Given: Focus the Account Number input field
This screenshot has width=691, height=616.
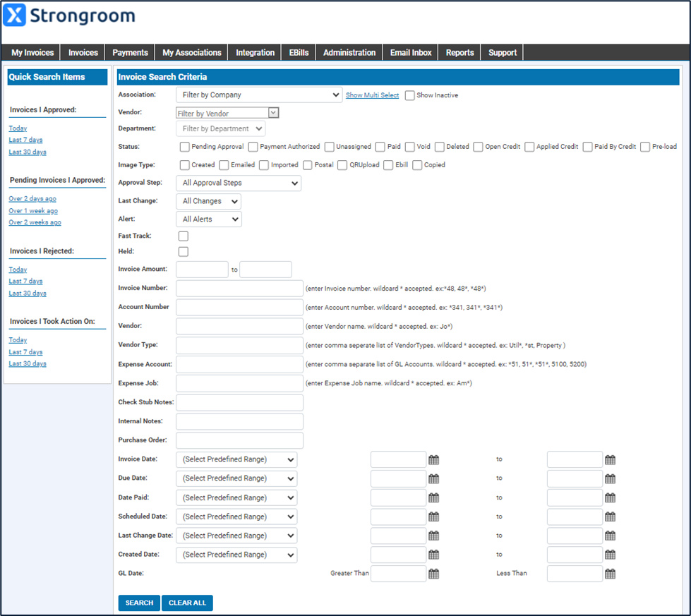Looking at the screenshot, I should [239, 307].
